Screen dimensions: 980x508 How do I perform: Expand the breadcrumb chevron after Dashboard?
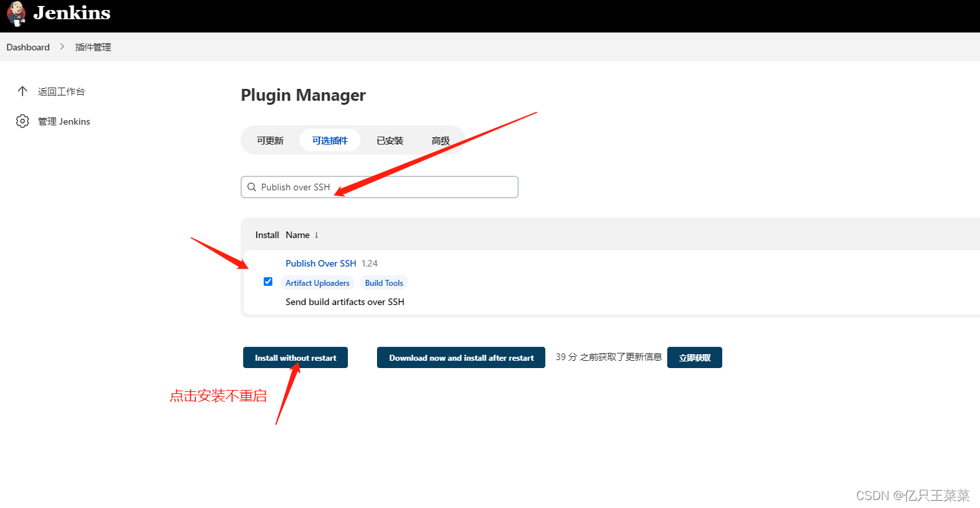click(x=62, y=47)
